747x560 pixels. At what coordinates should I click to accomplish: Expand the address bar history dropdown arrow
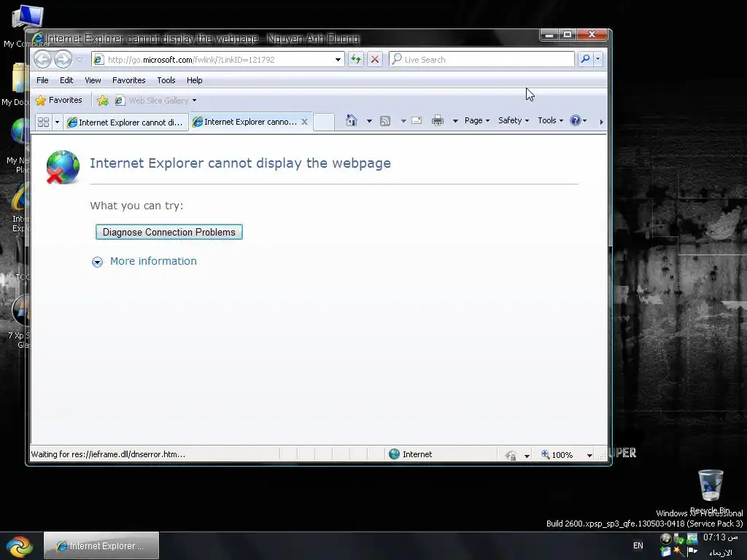[x=338, y=60]
